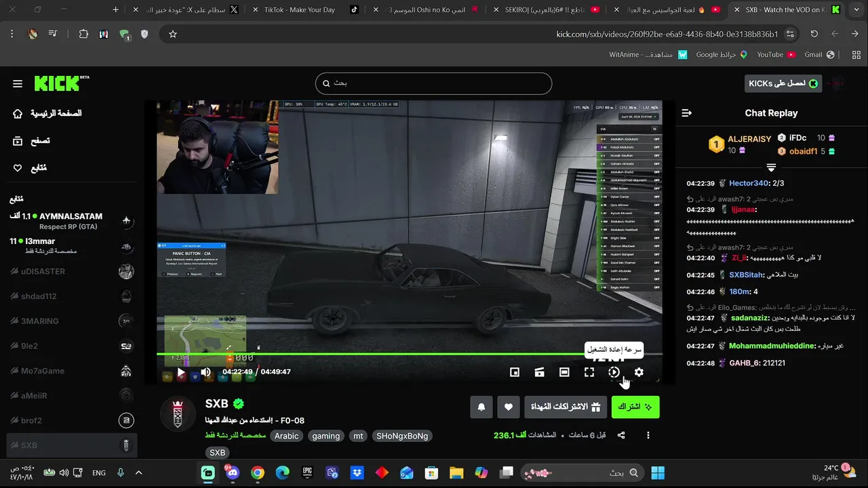Image resolution: width=868 pixels, height=488 pixels.
Task: Open Google خرائط maps bookmark
Action: click(x=722, y=54)
